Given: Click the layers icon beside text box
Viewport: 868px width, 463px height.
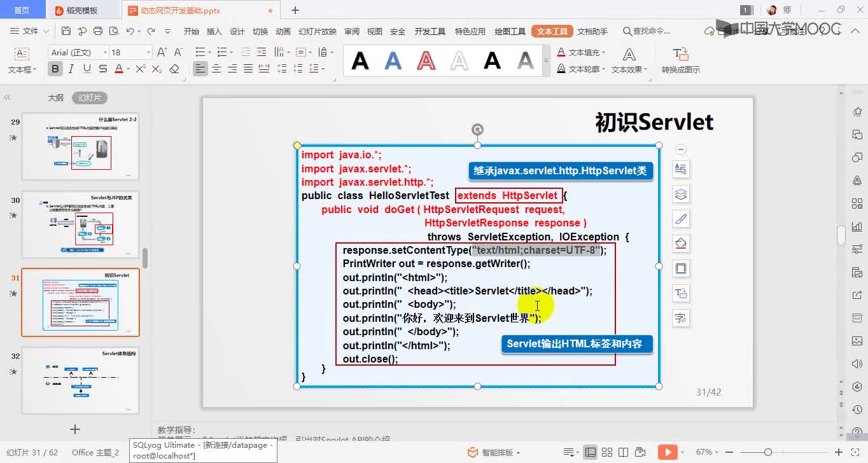Looking at the screenshot, I should click(x=681, y=194).
